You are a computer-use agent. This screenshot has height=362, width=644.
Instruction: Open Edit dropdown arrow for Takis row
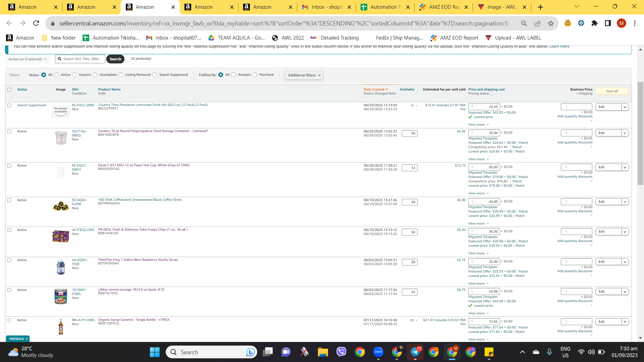[x=625, y=232]
